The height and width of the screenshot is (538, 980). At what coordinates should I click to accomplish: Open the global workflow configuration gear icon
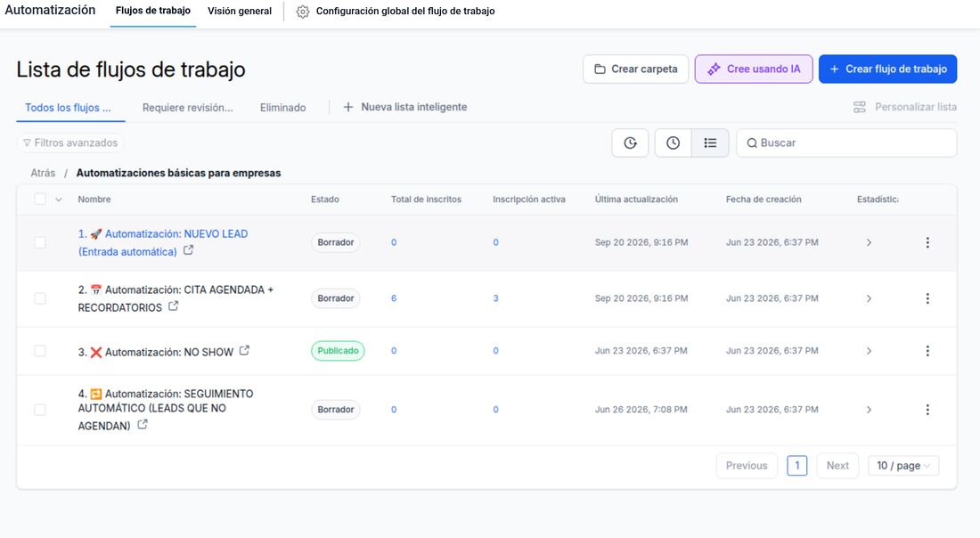(x=303, y=12)
